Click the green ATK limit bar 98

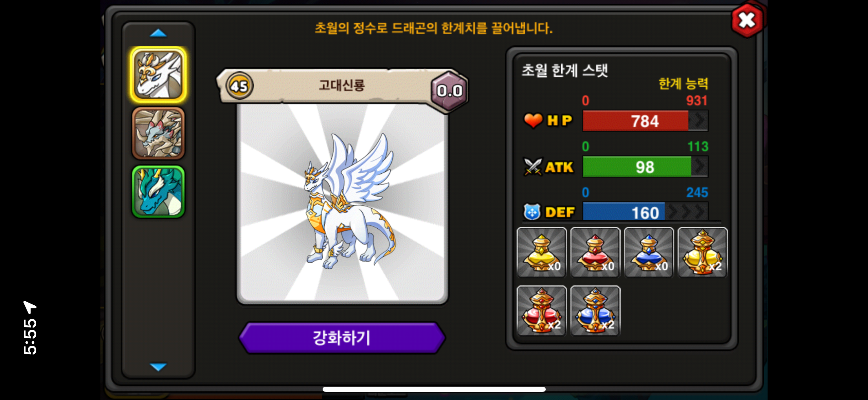(x=645, y=167)
